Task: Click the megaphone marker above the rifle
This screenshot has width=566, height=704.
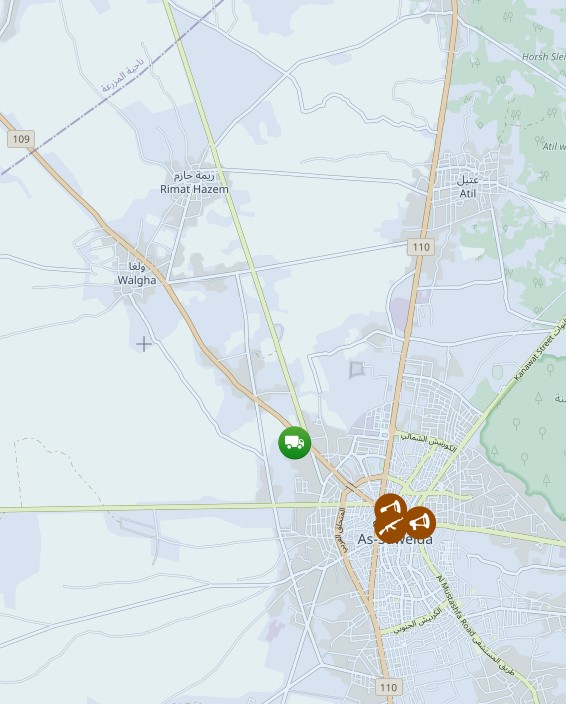Action: 390,507
